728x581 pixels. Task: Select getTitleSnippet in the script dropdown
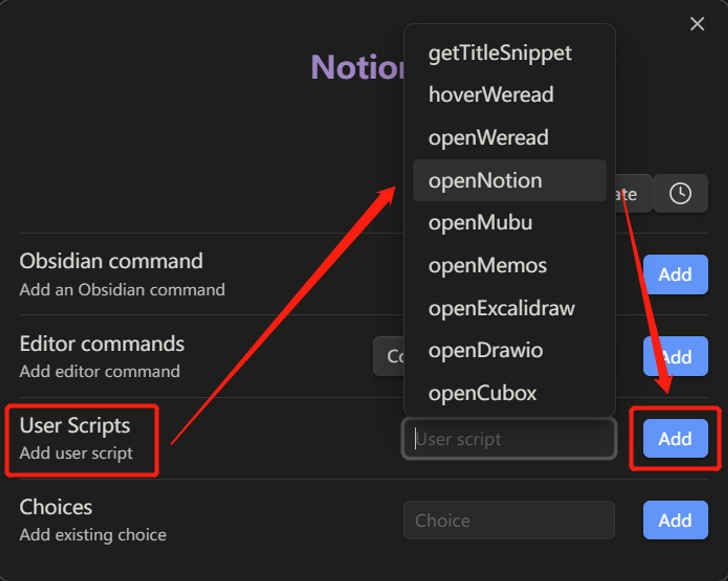500,53
